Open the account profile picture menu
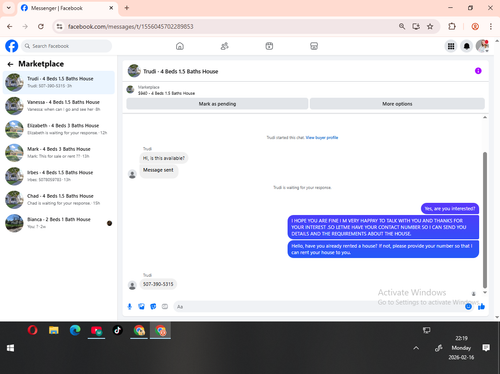500x374 pixels. 482,46
